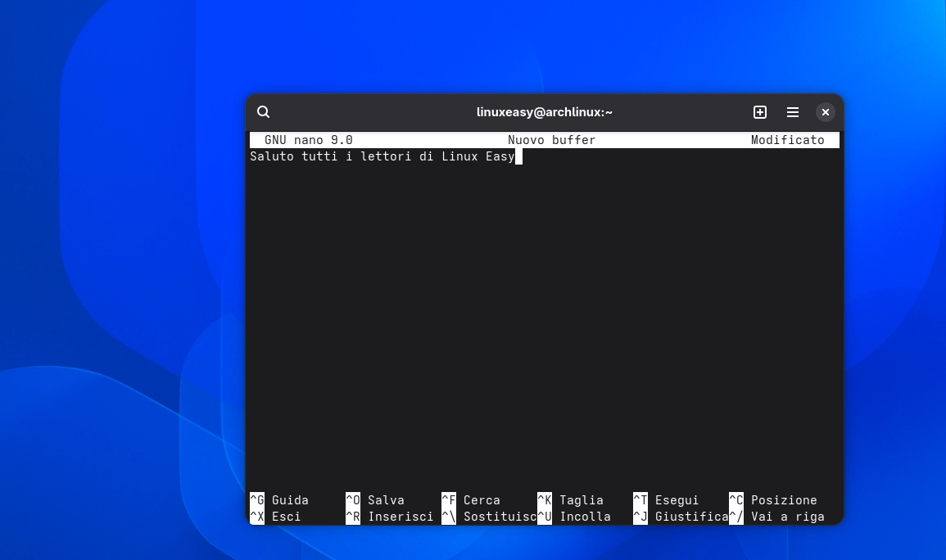Click the terminal search magnifier icon
The width and height of the screenshot is (946, 560).
tap(263, 112)
